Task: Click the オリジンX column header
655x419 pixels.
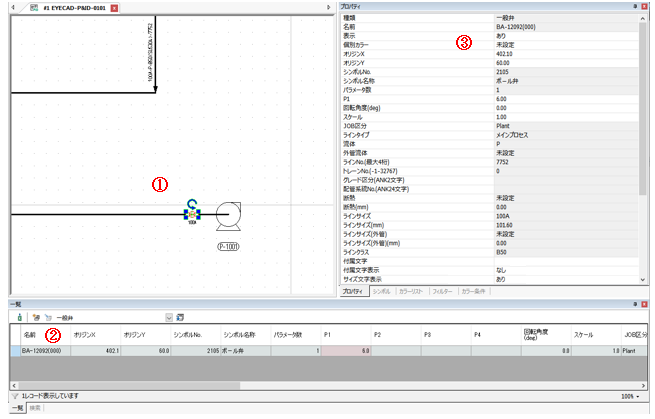Action: (x=96, y=335)
